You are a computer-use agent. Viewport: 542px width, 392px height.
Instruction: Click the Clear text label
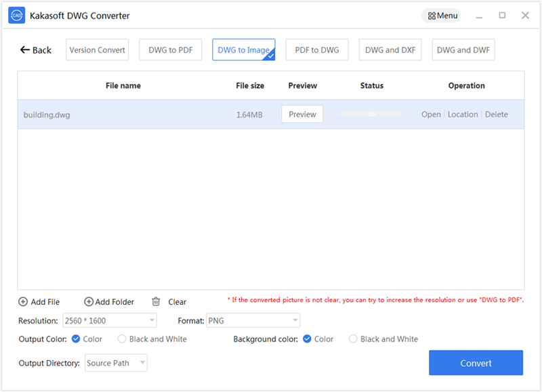178,302
